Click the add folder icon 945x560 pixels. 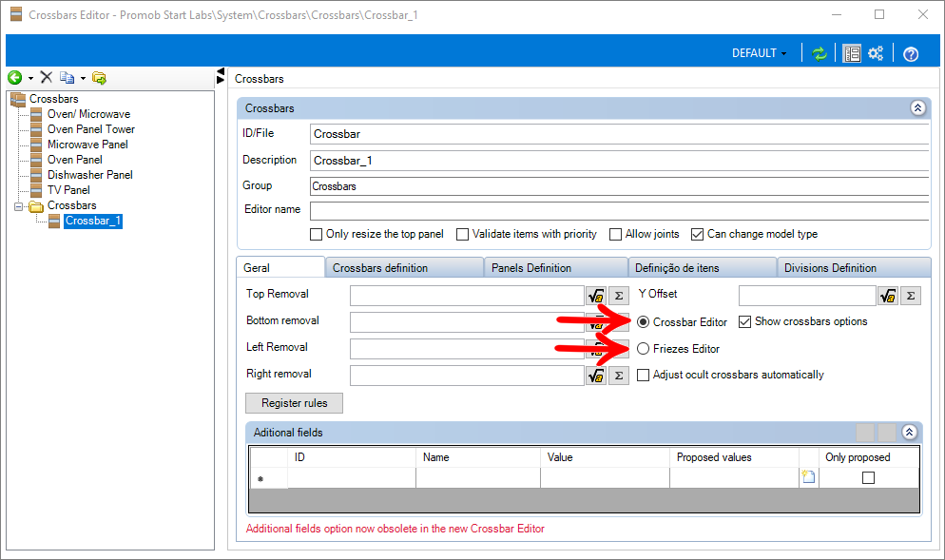99,78
